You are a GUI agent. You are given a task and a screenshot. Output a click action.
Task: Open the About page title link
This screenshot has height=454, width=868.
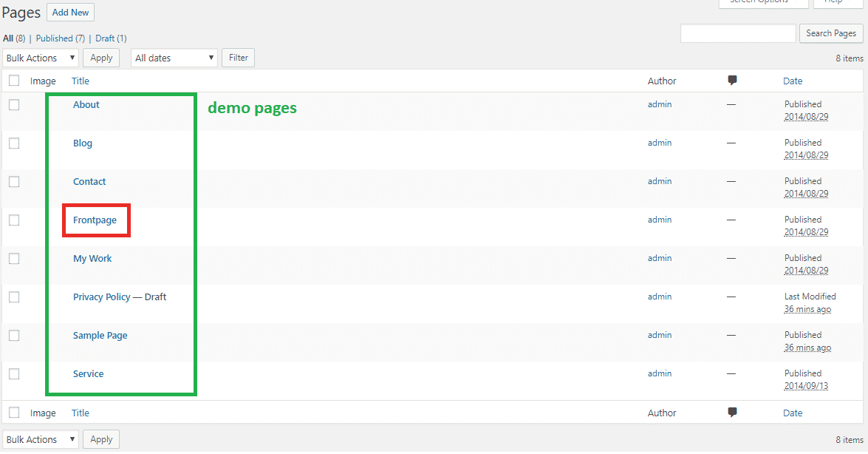[x=86, y=105]
